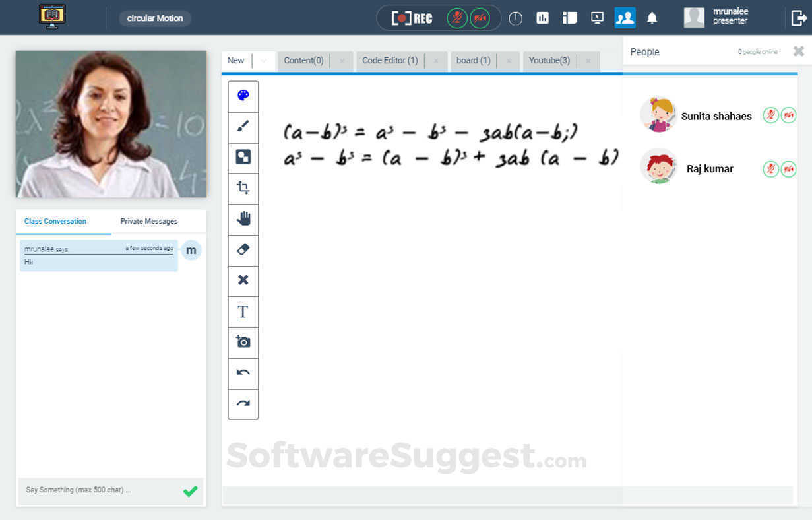Viewport: 812px width, 520px height.
Task: Send the chat message with the green checkmark
Action: click(191, 491)
